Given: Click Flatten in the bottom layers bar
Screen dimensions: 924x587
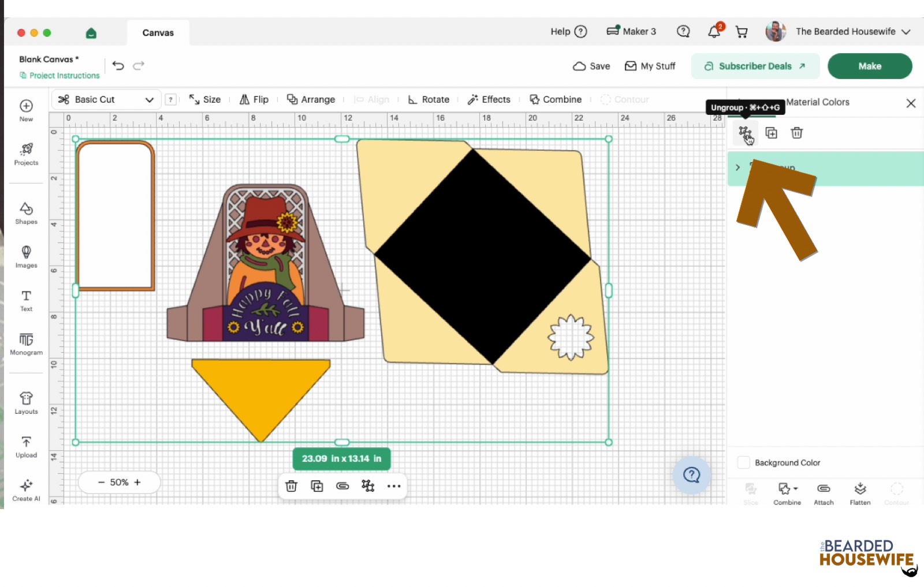Looking at the screenshot, I should [x=860, y=493].
